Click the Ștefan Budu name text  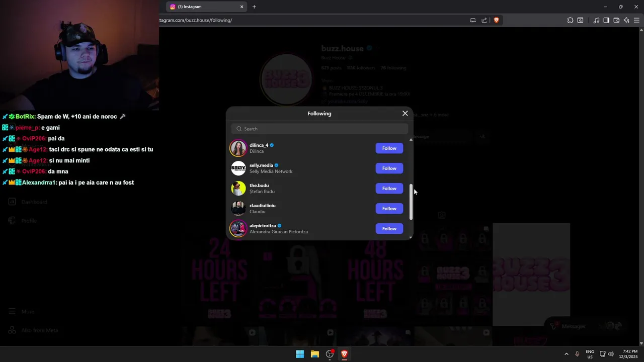click(262, 192)
